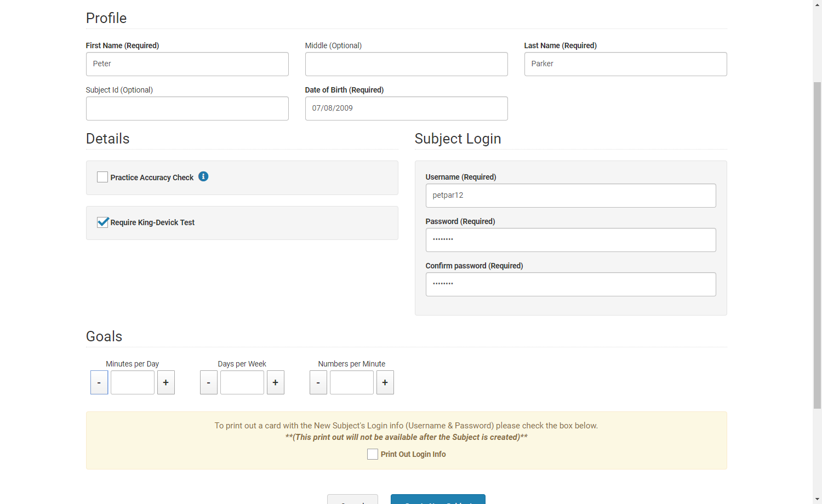Decrease Days per Week using minus
822x504 pixels.
click(209, 382)
